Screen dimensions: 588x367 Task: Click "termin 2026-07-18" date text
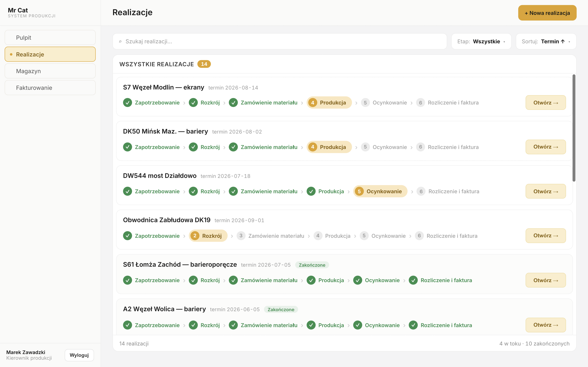tap(225, 176)
